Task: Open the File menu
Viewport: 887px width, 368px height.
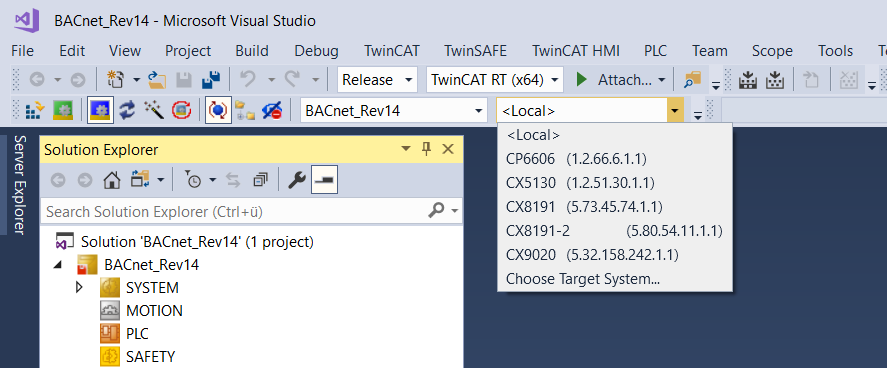Action: pyautogui.click(x=23, y=51)
